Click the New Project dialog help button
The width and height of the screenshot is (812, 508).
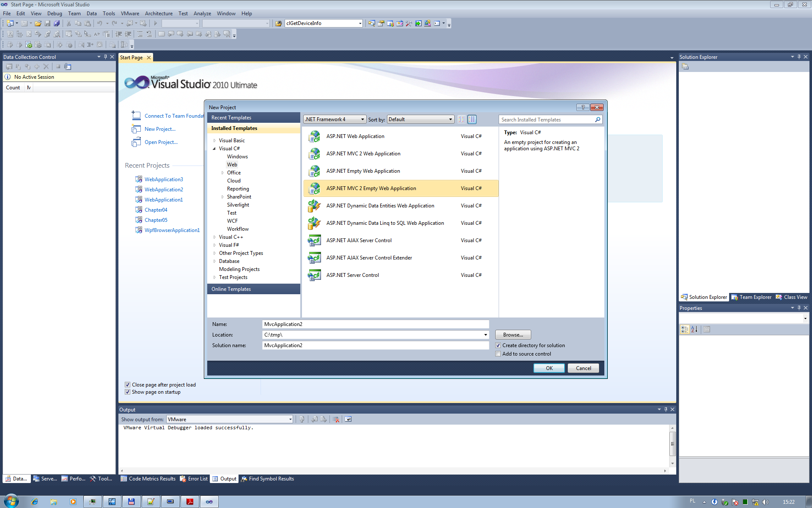coord(583,107)
